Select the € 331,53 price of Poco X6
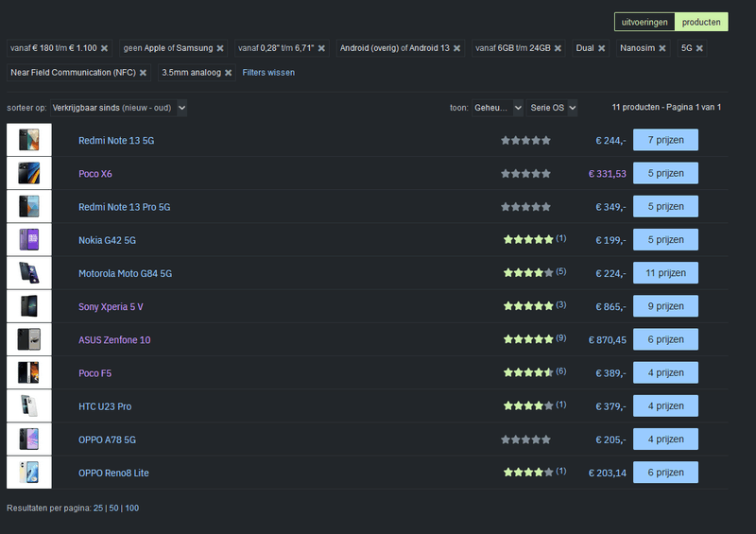This screenshot has height=534, width=756. pyautogui.click(x=607, y=174)
